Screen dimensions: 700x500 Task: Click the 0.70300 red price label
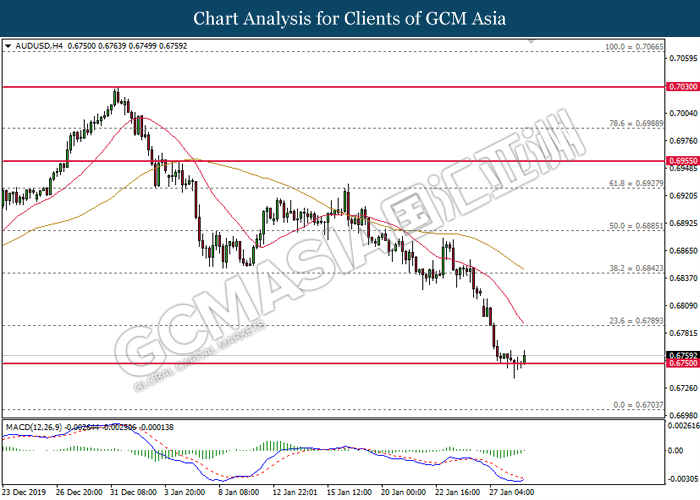point(683,87)
